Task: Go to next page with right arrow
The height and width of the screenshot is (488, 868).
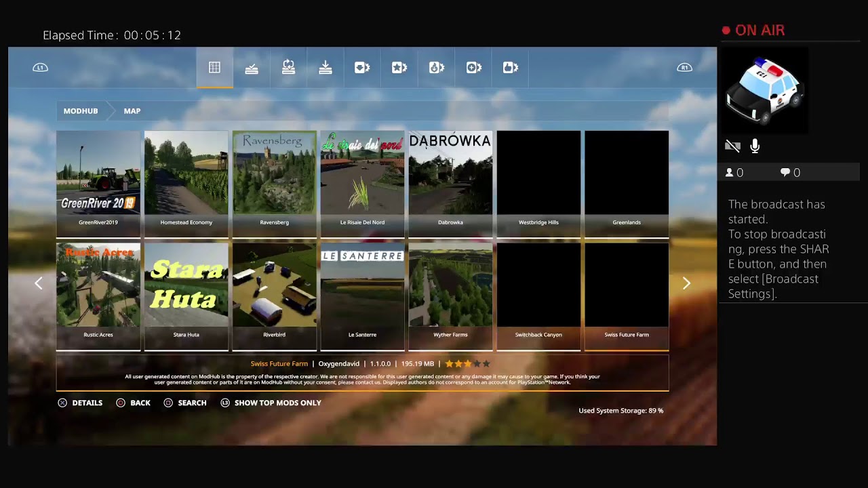Action: (686, 283)
